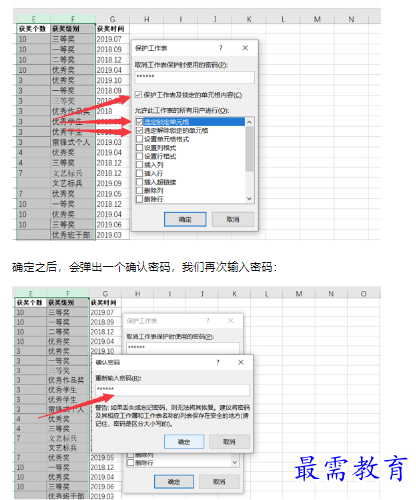Click the 重新输入密码 input field
Screen dimensions: 416x500
[x=172, y=390]
